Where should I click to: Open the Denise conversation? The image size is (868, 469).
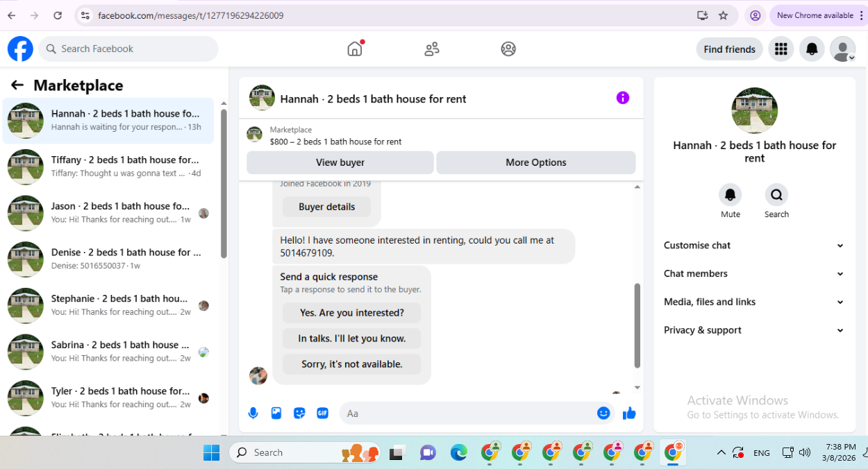(x=108, y=259)
